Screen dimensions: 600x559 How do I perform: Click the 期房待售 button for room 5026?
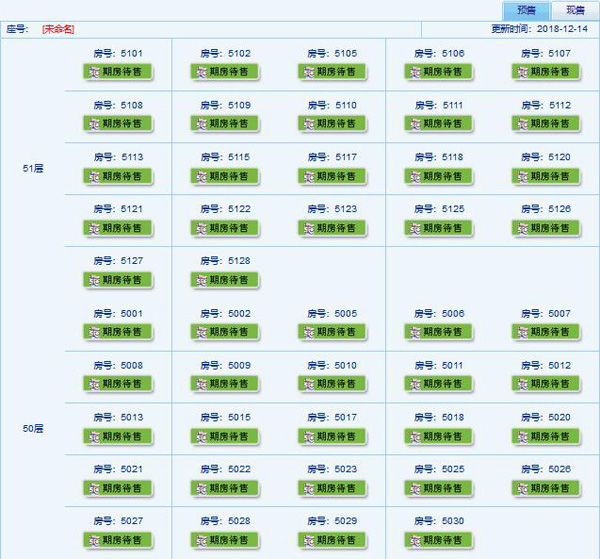coord(546,488)
